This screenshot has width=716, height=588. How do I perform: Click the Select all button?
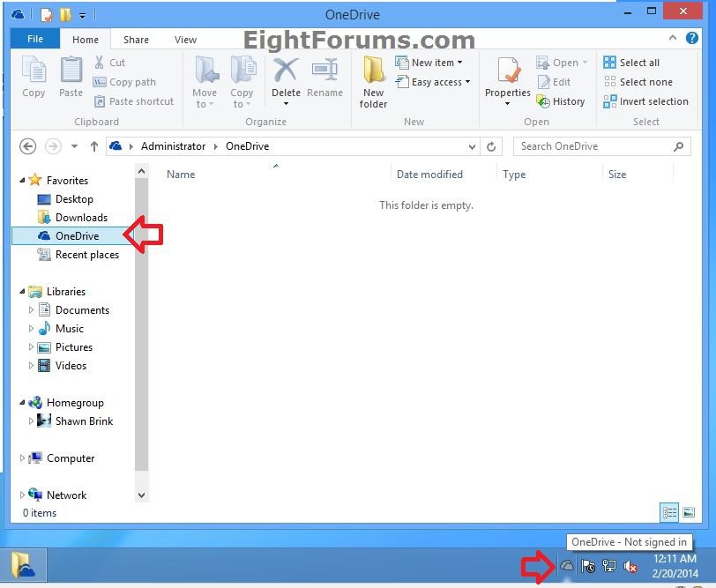pyautogui.click(x=637, y=62)
